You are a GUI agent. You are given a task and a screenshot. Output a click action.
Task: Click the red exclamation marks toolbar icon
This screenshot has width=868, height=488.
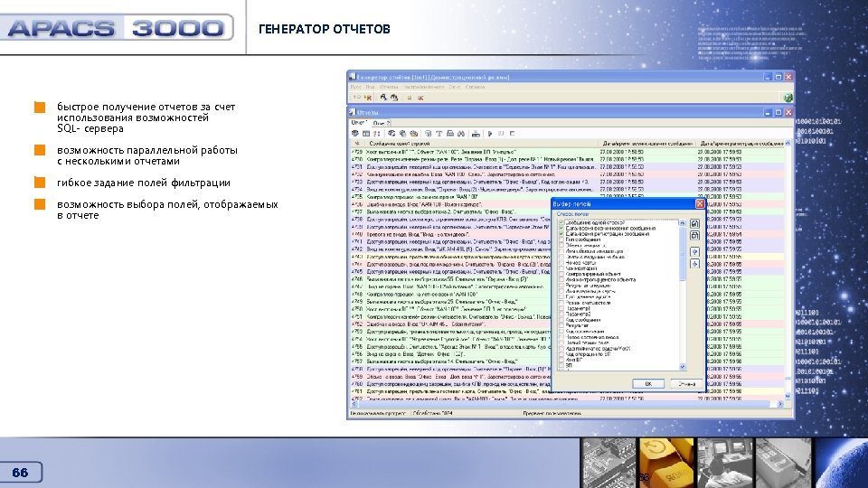point(376,134)
